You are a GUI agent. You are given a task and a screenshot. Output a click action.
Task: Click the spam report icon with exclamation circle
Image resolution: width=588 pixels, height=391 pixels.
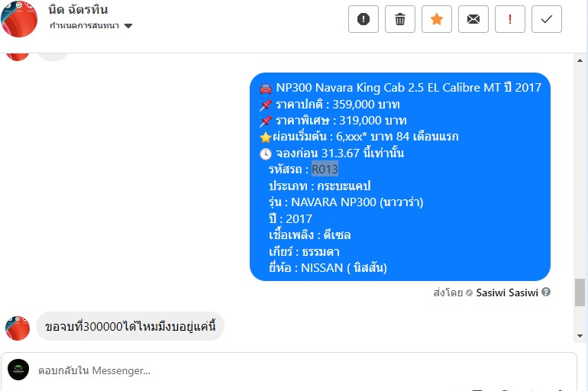pos(363,19)
